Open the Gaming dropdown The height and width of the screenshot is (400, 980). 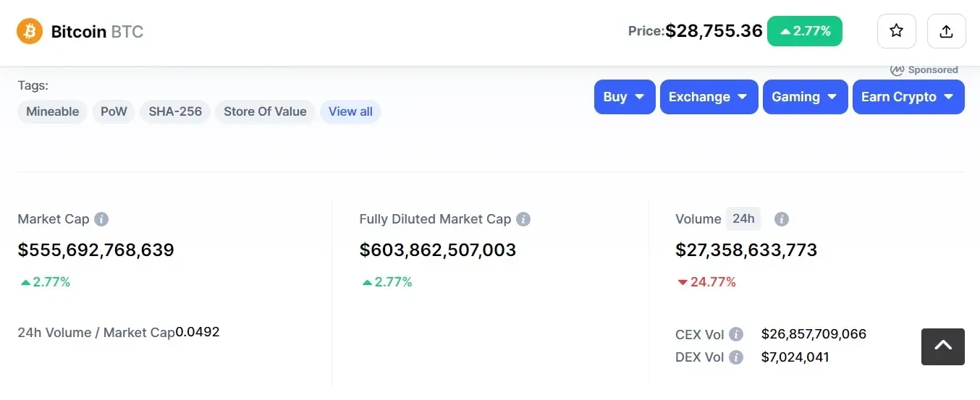click(x=805, y=97)
